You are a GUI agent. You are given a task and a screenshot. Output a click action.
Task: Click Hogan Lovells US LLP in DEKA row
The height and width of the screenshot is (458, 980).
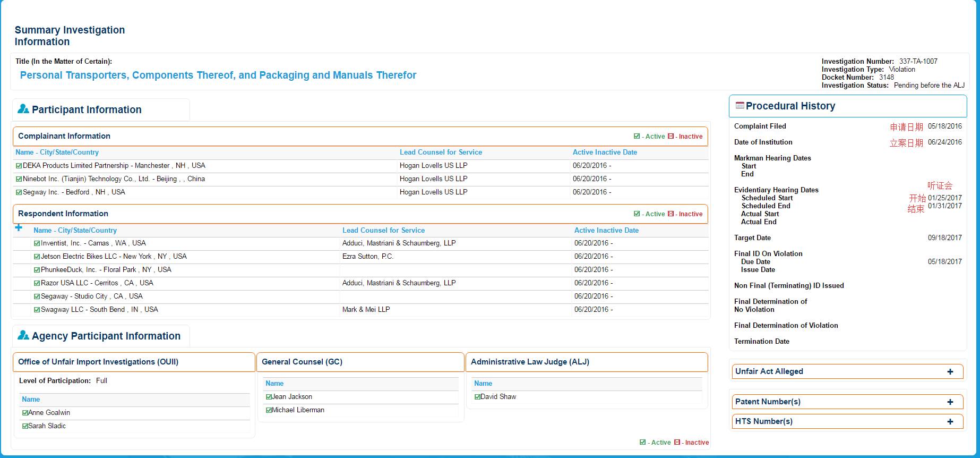(x=434, y=166)
